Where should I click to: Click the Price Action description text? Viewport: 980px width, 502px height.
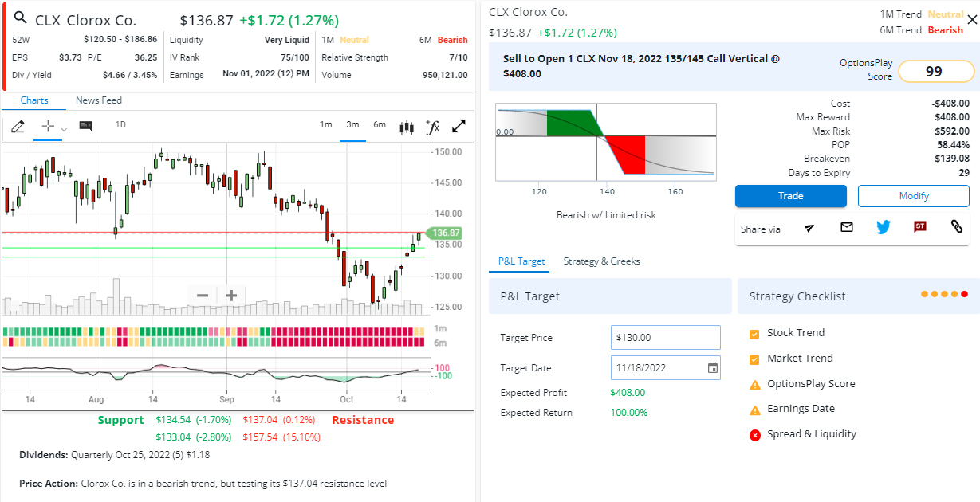(x=203, y=484)
